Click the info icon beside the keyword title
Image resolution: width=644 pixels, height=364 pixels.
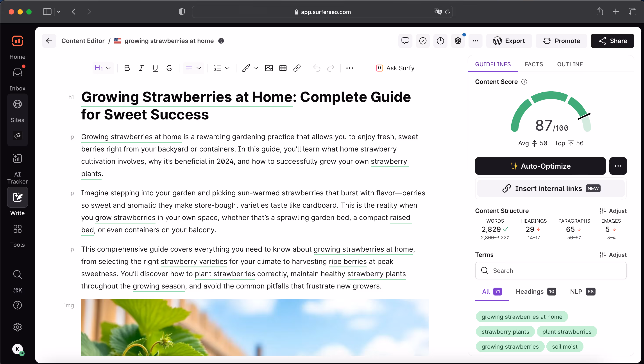click(x=221, y=41)
